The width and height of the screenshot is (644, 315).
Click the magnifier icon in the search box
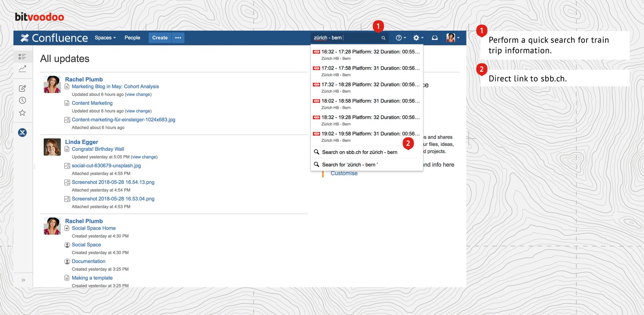383,38
